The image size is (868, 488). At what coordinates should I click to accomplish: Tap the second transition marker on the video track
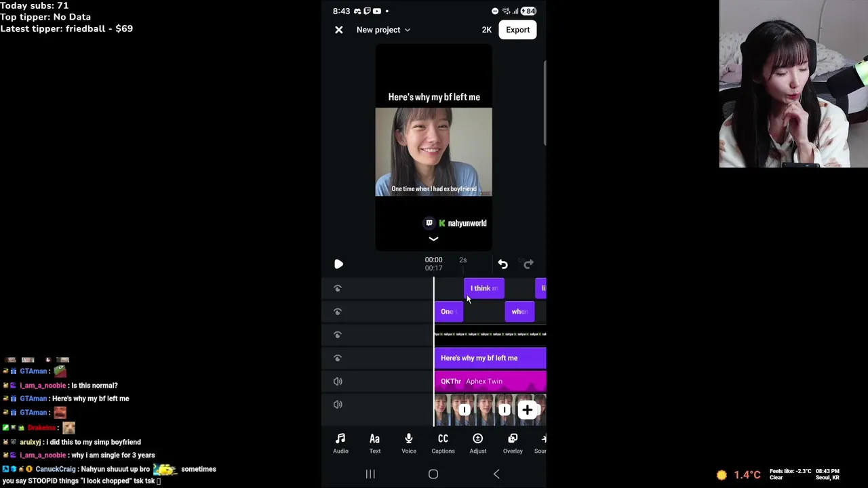504,409
